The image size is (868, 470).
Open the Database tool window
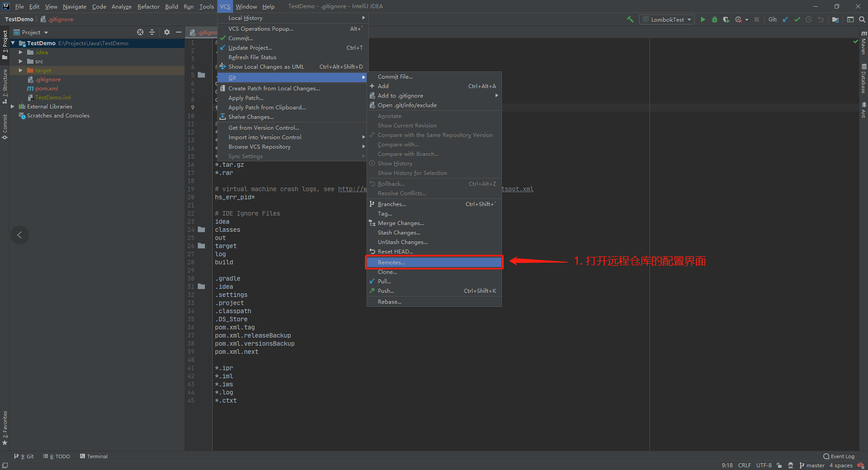click(863, 78)
